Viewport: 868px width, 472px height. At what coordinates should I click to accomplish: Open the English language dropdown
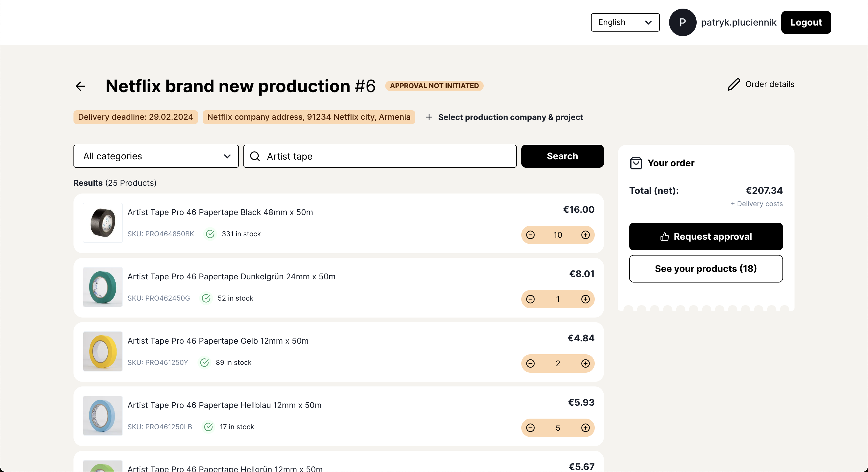625,22
